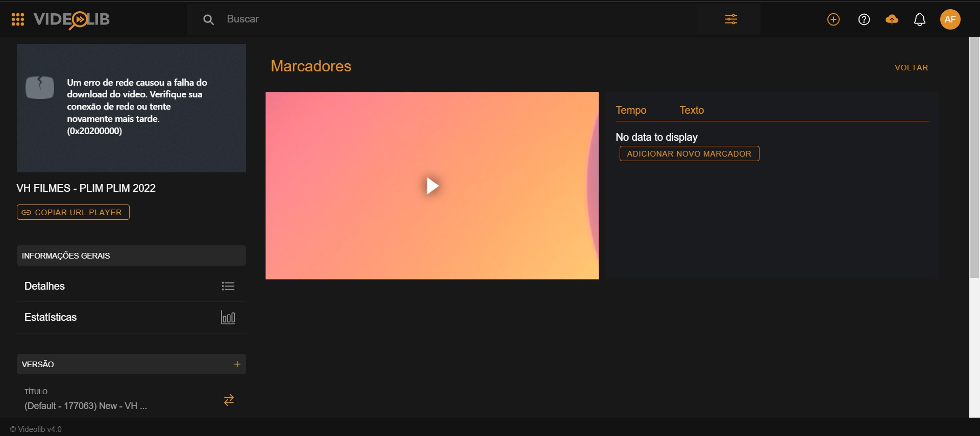Open Detalhes menu item
This screenshot has width=980, height=436.
[131, 286]
